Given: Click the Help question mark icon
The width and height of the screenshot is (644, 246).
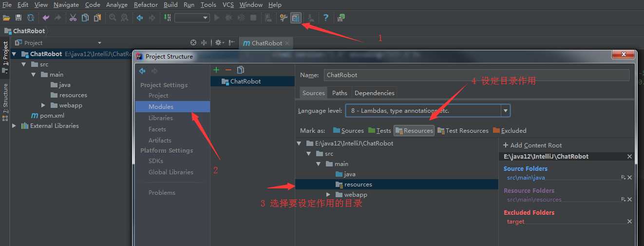Looking at the screenshot, I should (x=326, y=18).
